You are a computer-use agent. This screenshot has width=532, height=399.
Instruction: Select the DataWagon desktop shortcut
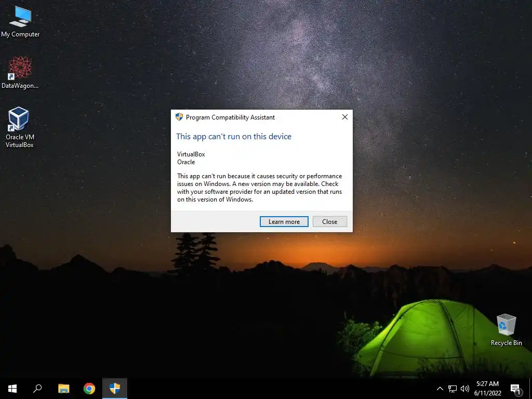tap(20, 73)
